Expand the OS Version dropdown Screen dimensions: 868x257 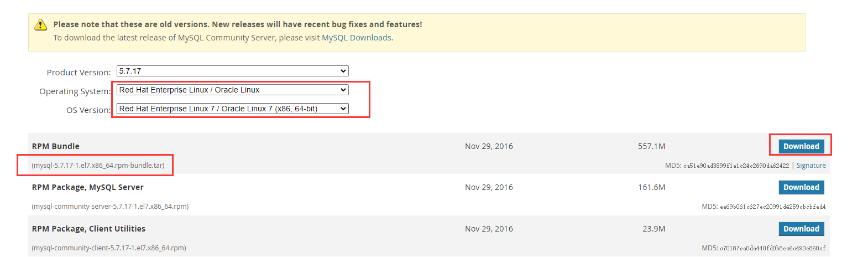[232, 109]
